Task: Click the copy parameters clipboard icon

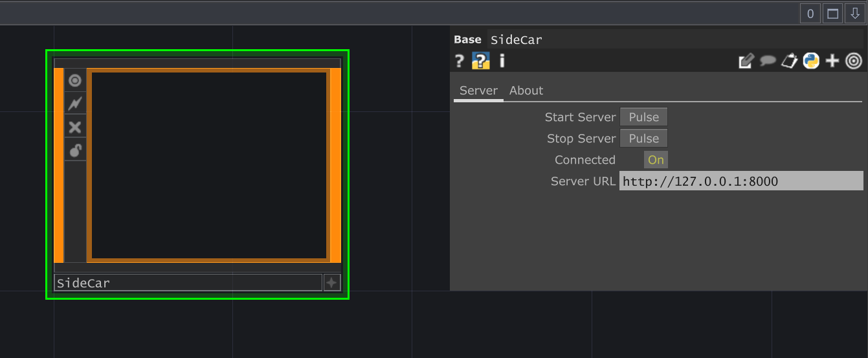Action: click(789, 61)
